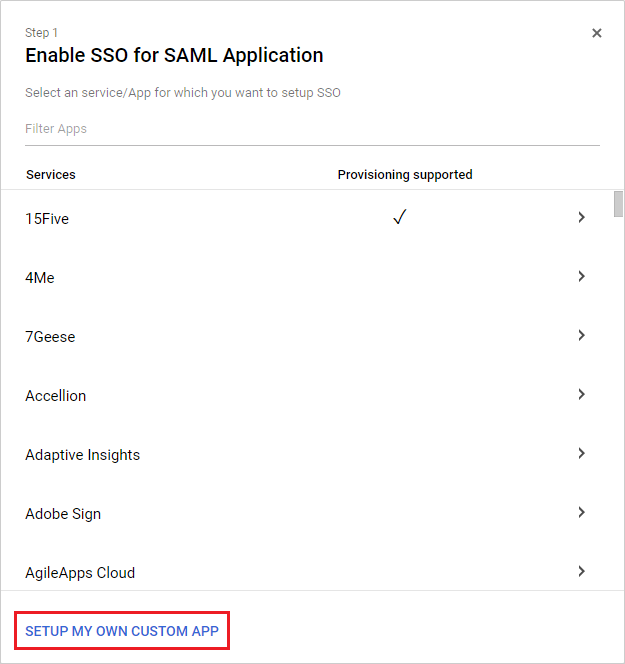
Task: Click Setup My Own Custom App
Action: 121,632
